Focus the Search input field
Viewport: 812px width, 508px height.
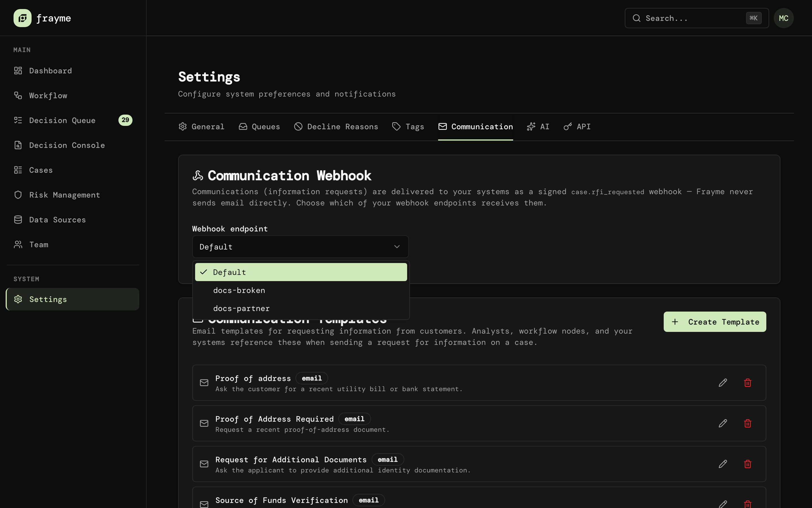[x=697, y=18]
